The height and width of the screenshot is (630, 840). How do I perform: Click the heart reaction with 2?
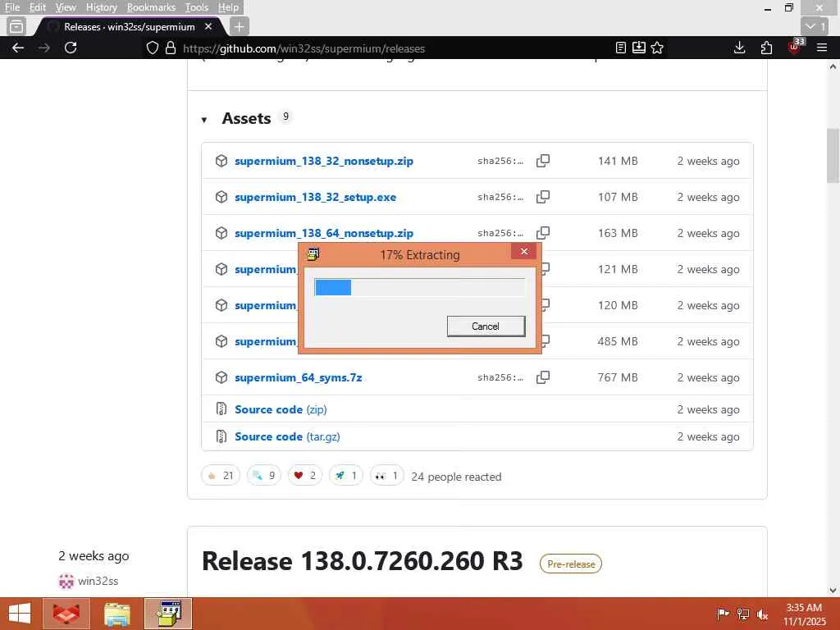coord(305,475)
